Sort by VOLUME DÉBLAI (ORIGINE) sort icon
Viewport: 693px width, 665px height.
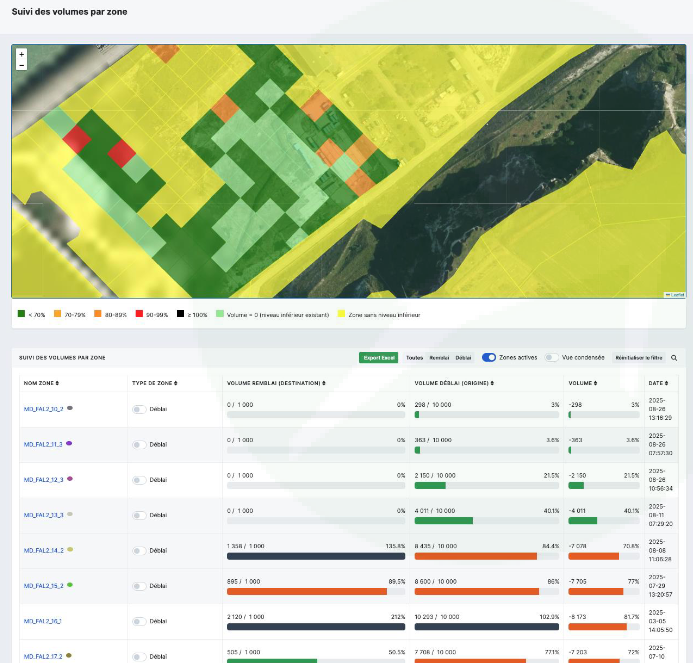[492, 383]
